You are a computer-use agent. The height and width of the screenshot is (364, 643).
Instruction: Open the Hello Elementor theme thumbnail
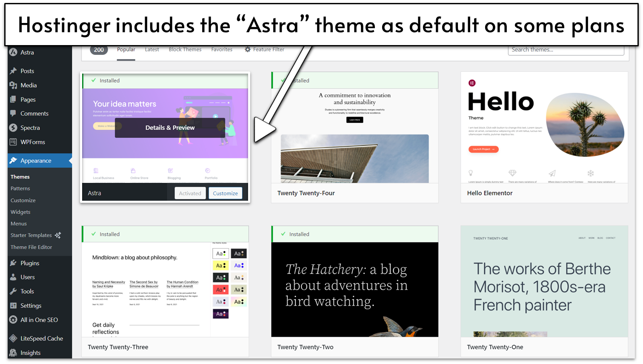point(544,128)
